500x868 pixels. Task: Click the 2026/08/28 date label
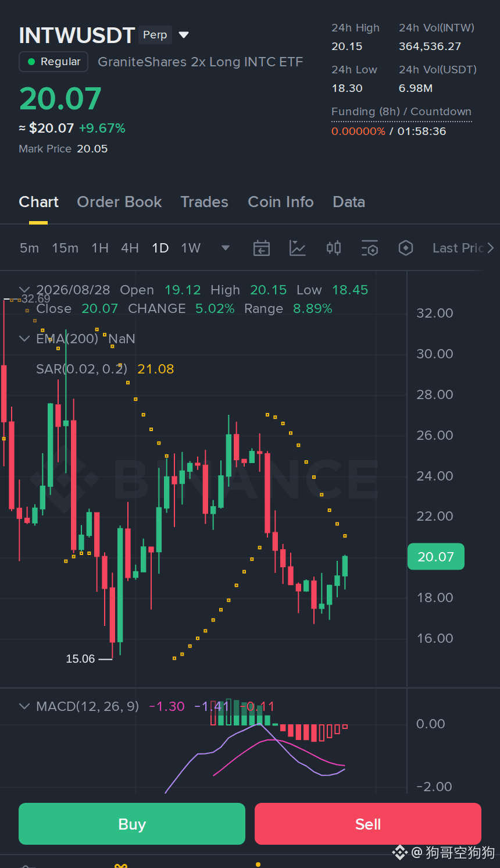click(73, 290)
